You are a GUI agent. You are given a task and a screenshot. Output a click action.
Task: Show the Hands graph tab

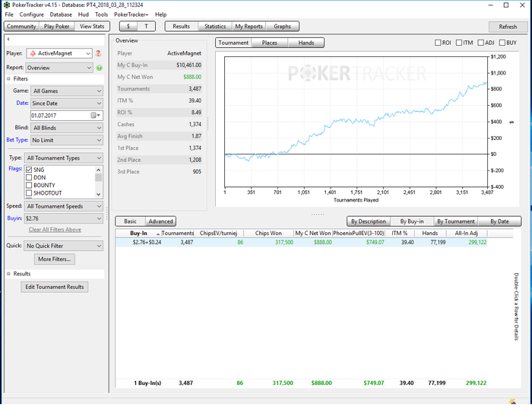click(306, 43)
